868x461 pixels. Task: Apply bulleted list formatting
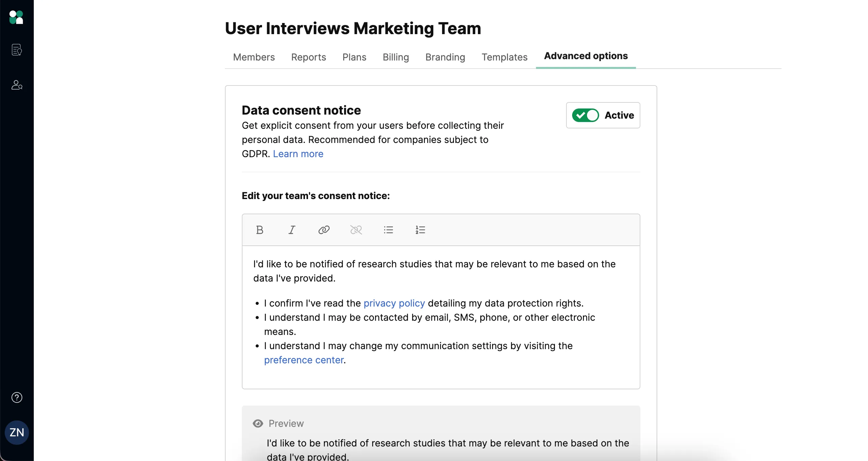(x=388, y=230)
